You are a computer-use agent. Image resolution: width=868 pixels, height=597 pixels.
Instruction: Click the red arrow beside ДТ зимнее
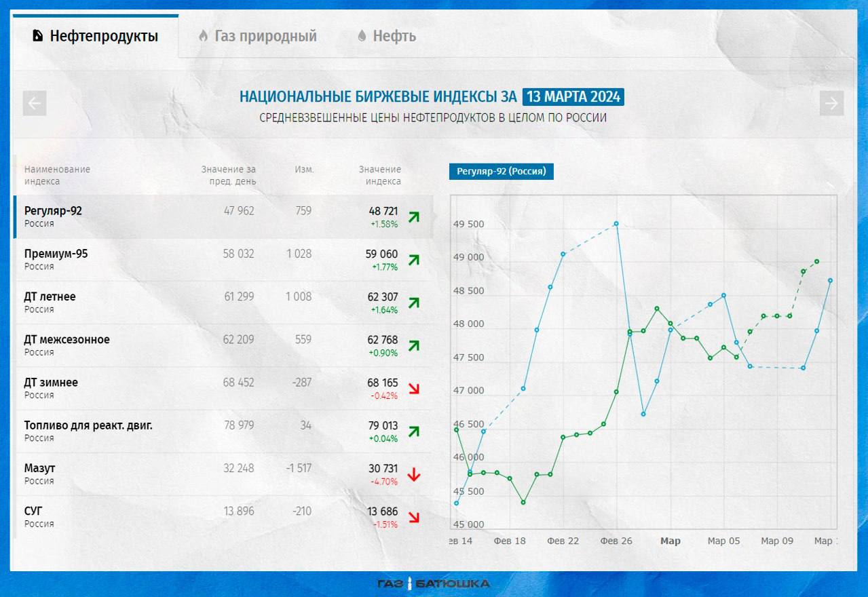coord(413,389)
